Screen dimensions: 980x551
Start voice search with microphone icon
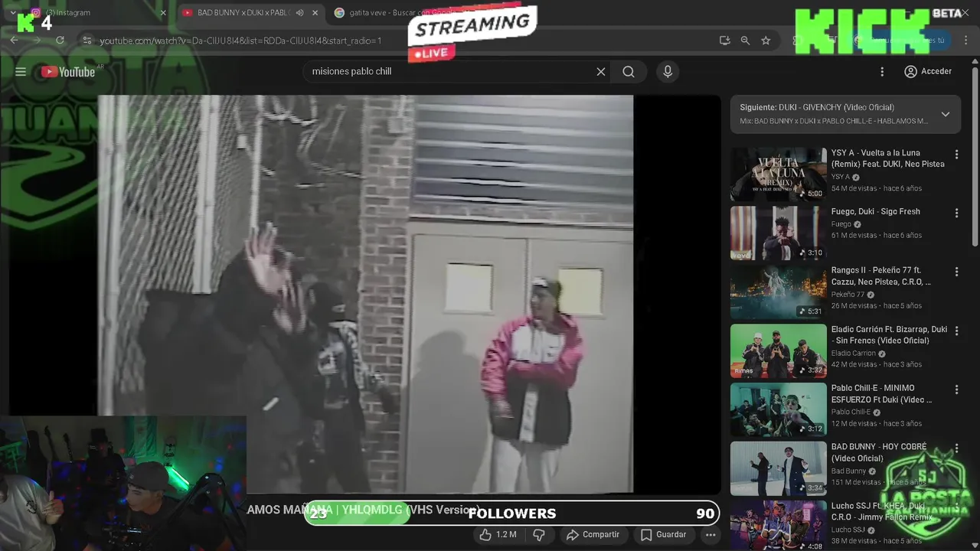668,72
